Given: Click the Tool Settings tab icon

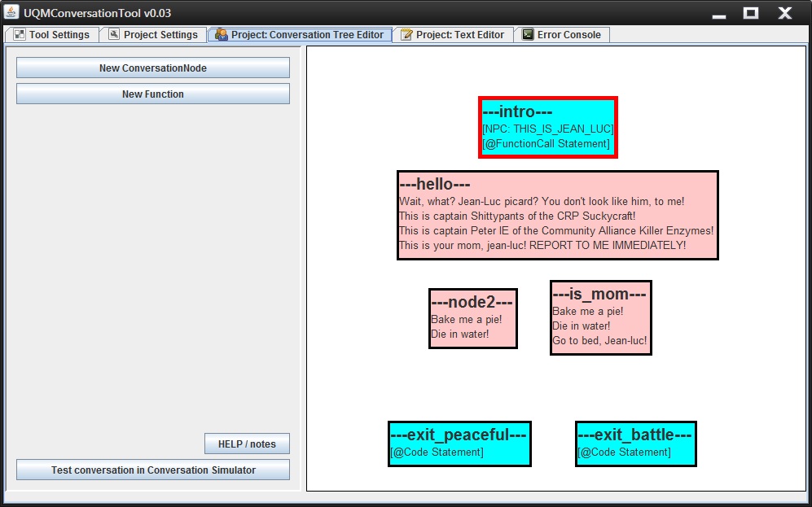Looking at the screenshot, I should (x=20, y=35).
